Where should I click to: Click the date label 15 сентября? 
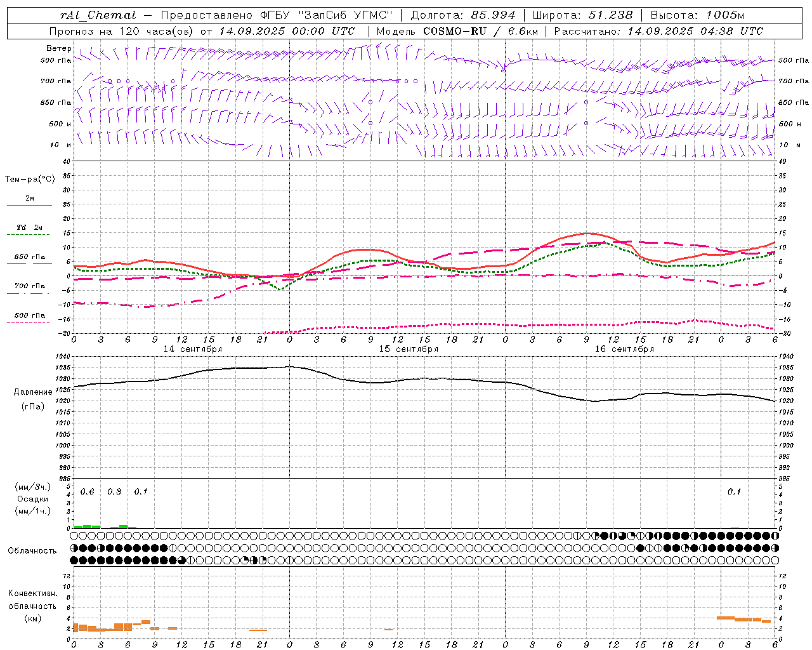(x=409, y=349)
